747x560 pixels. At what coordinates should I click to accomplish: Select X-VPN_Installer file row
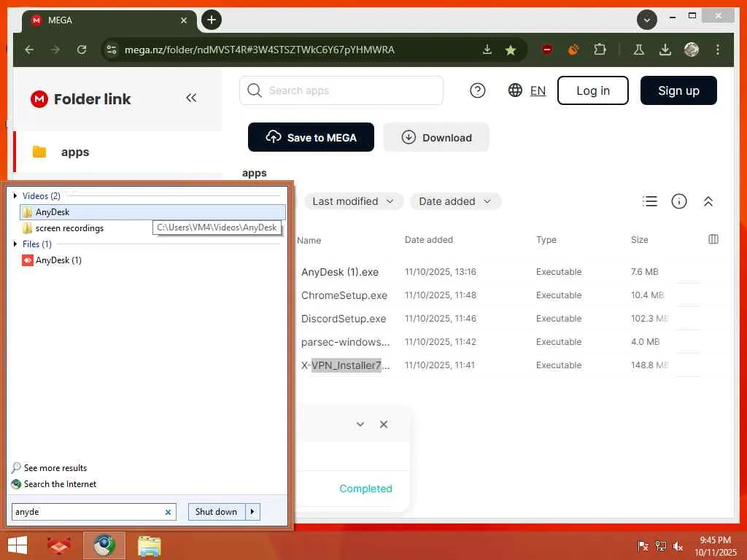coord(498,365)
